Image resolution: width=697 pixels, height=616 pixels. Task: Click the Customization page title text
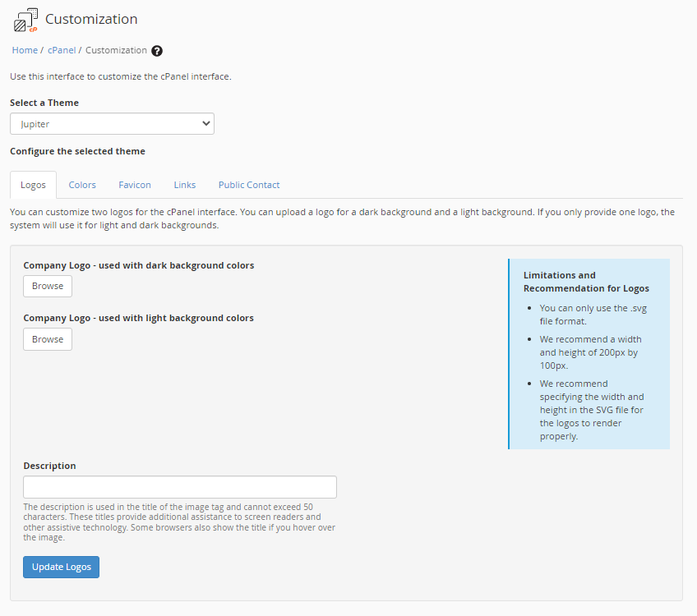point(91,19)
